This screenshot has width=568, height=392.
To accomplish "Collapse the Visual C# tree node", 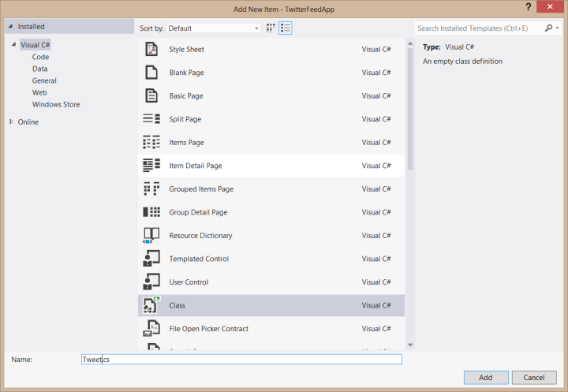I will pyautogui.click(x=13, y=45).
